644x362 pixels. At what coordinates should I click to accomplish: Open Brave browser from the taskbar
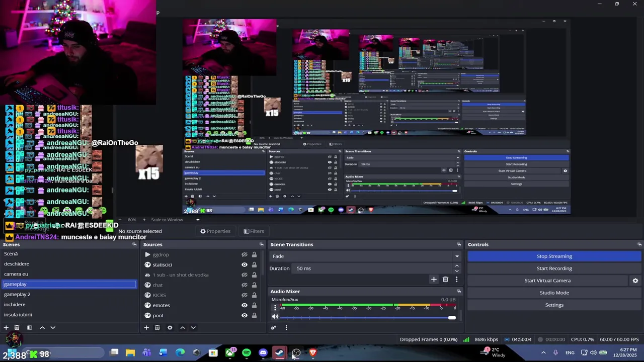(x=313, y=353)
